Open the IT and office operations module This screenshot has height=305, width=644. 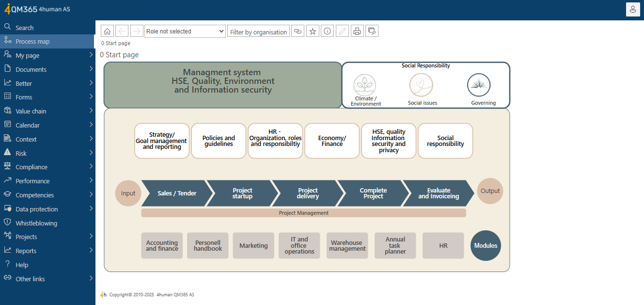299,246
